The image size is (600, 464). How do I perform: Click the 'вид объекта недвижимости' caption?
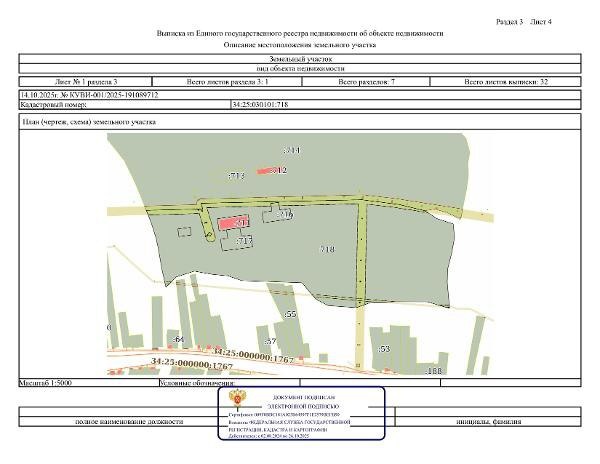tap(300, 68)
